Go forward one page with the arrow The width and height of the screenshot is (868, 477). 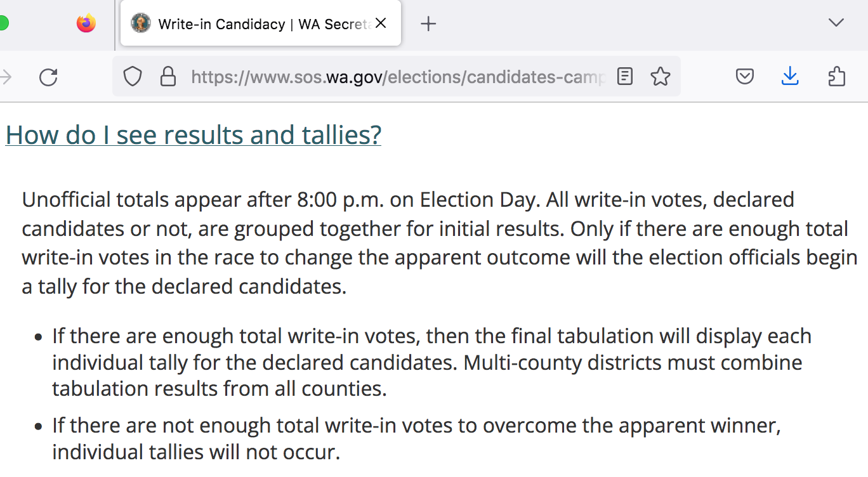pos(6,77)
